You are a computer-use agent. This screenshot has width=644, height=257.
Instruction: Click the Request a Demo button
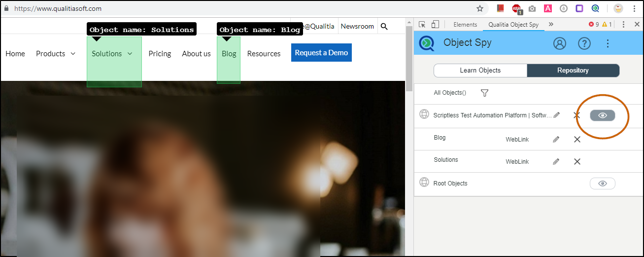point(321,53)
